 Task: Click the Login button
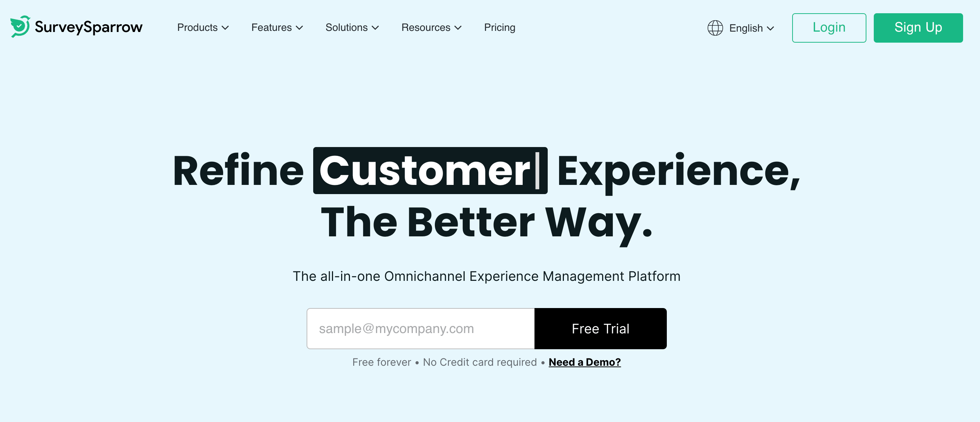coord(828,28)
